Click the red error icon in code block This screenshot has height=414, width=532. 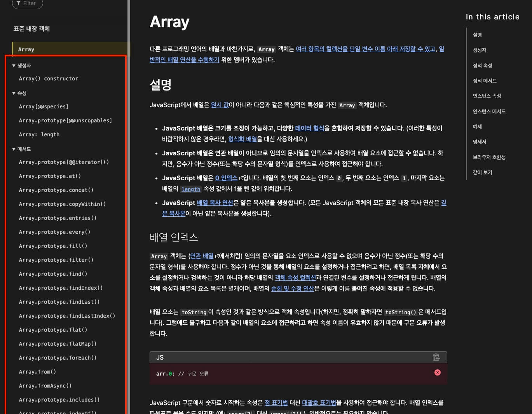[x=438, y=372]
